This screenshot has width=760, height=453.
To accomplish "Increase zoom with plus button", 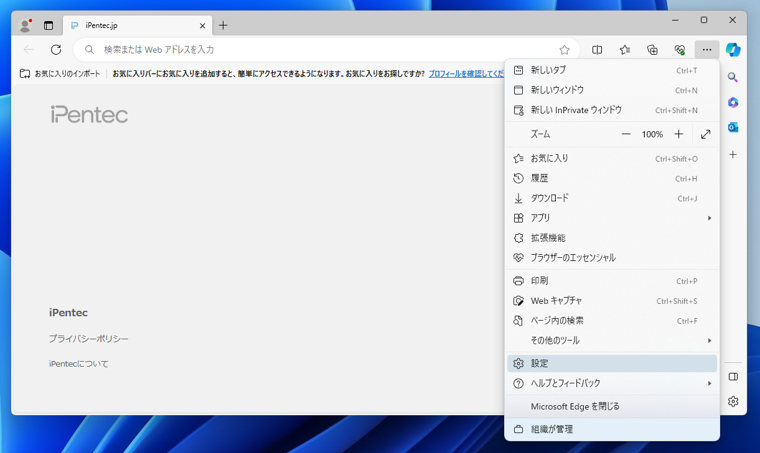I will pos(679,134).
